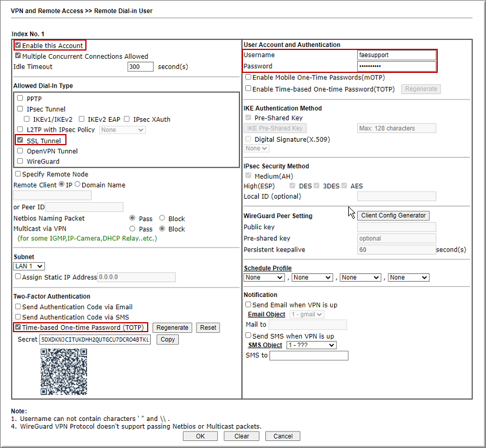Click the Password field
486x448 pixels.
tap(397, 66)
